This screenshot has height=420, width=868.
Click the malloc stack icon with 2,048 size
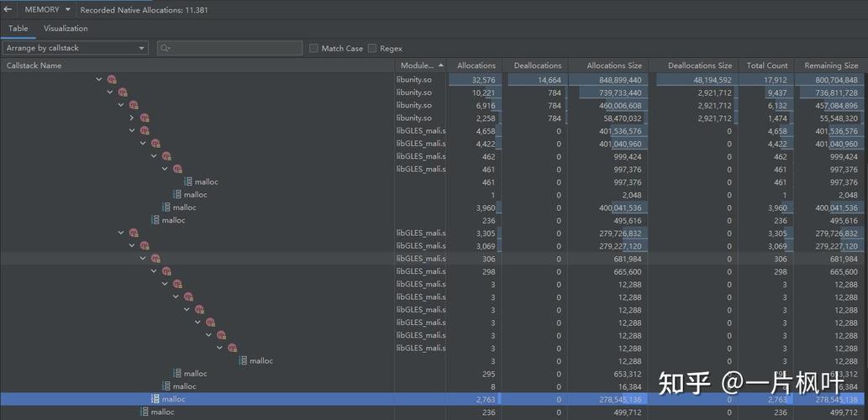click(177, 194)
